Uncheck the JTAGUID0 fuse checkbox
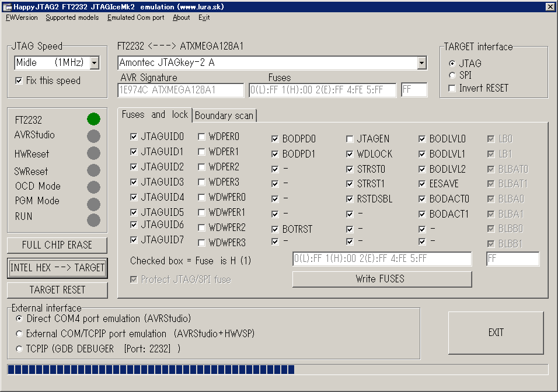Screen dimensions: 558x392 coord(134,136)
